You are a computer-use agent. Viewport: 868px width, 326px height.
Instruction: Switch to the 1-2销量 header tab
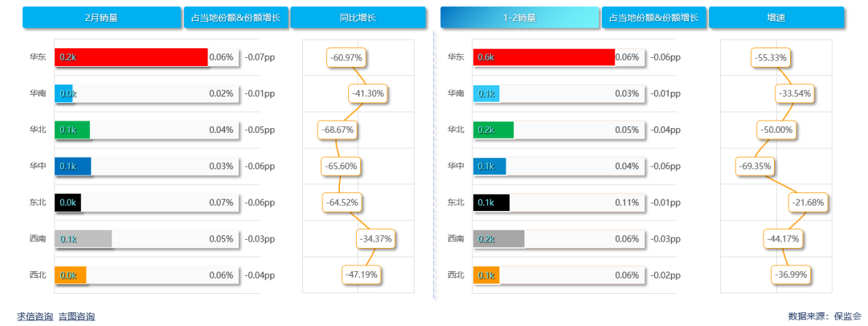(519, 17)
